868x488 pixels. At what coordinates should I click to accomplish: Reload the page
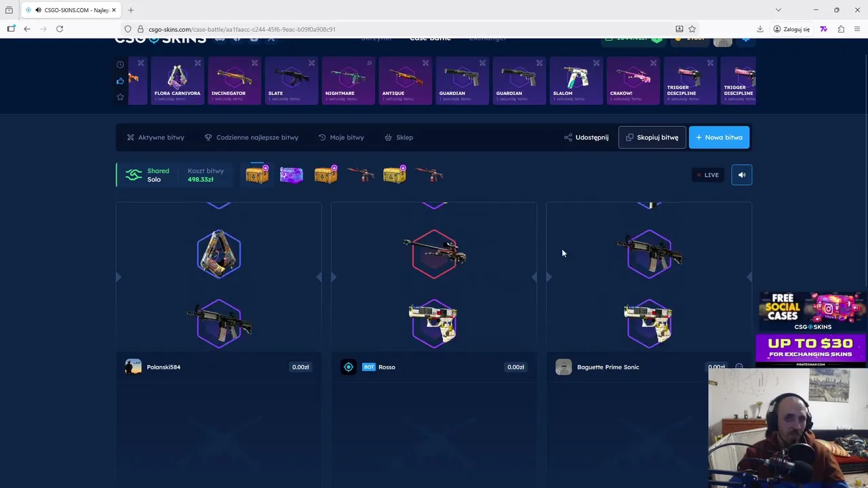60,29
